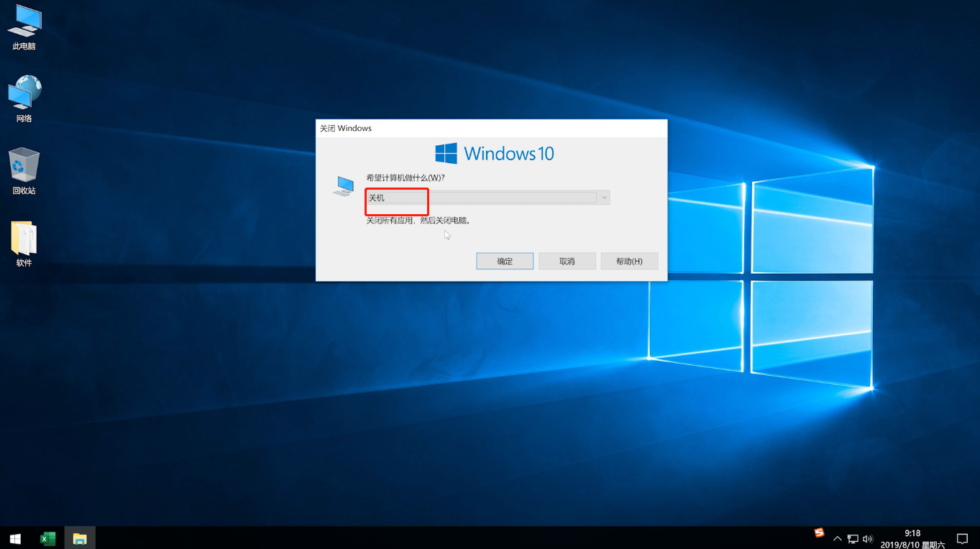Open the 此电脑 desktop icon
Screen dimensions: 980x549
click(x=24, y=29)
